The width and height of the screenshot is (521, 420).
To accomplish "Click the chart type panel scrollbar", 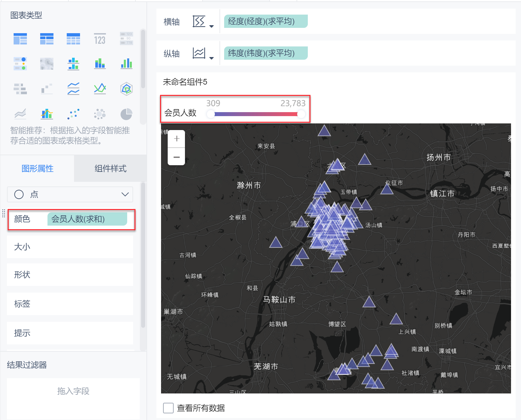I will tap(143, 60).
